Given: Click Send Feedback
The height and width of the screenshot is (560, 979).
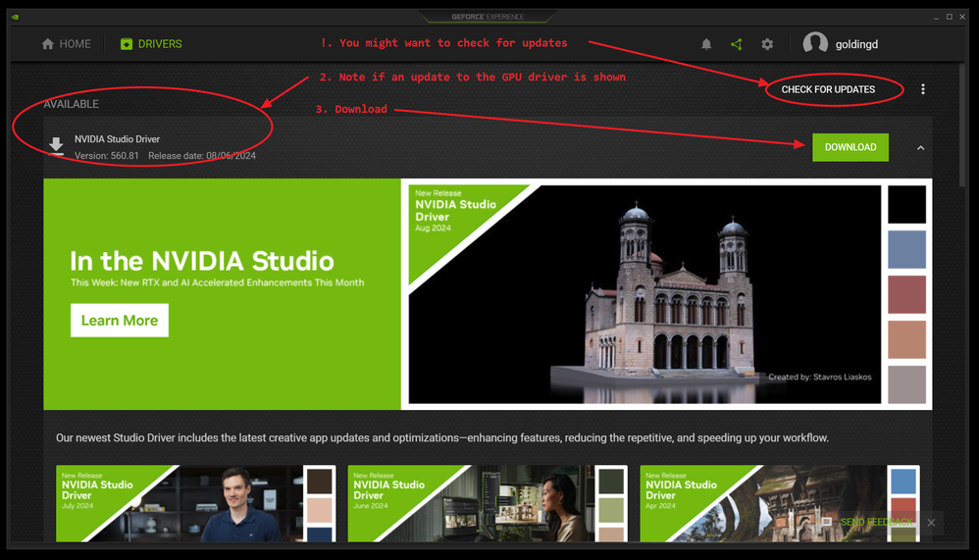Looking at the screenshot, I should coord(876,522).
